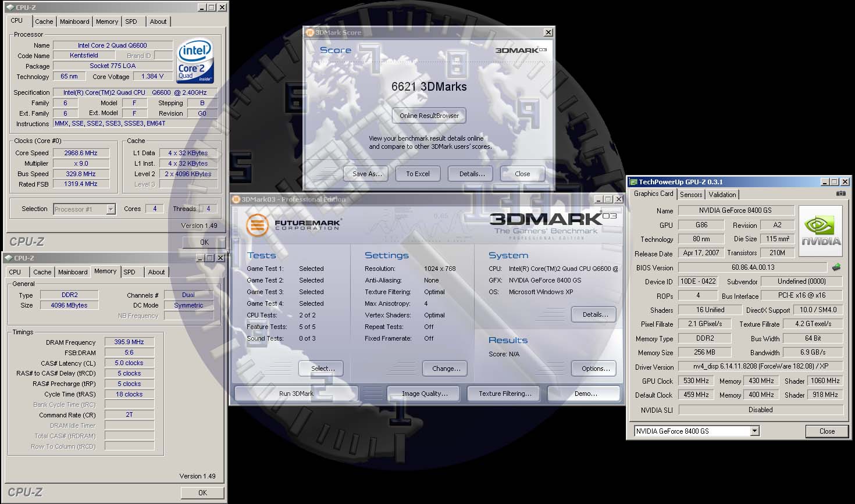
Task: Open the SPD tab in top CPU-Z
Action: point(131,22)
